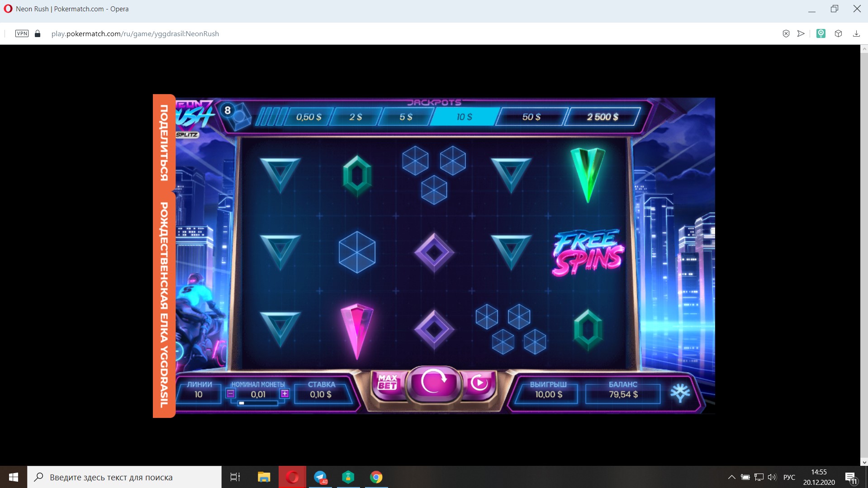The image size is (868, 488).
Task: Open Google Chrome from the taskbar
Action: (376, 477)
